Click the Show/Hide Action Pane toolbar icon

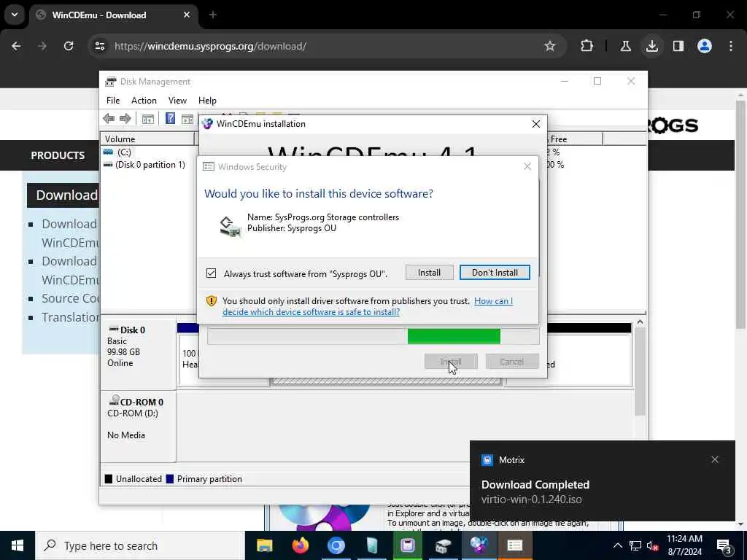click(187, 119)
